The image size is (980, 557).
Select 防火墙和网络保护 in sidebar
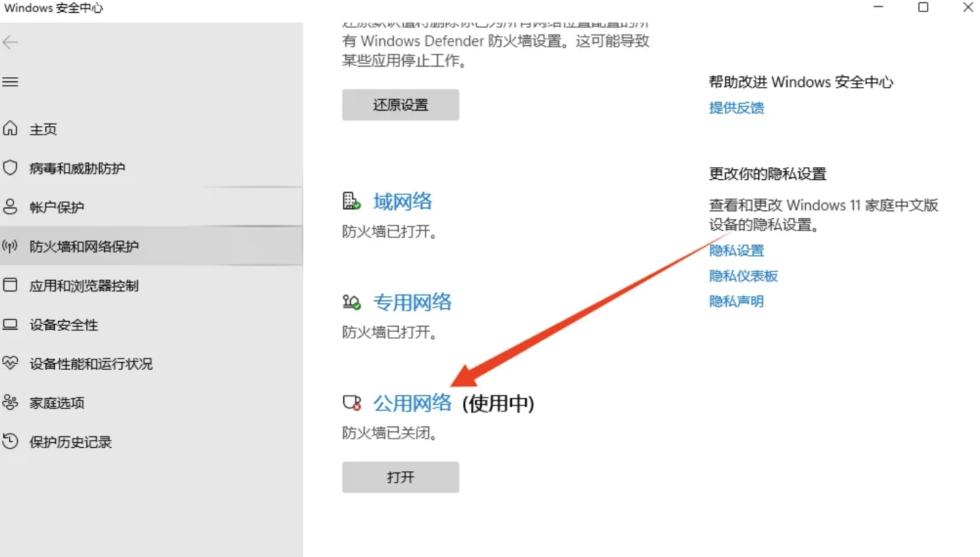(84, 247)
